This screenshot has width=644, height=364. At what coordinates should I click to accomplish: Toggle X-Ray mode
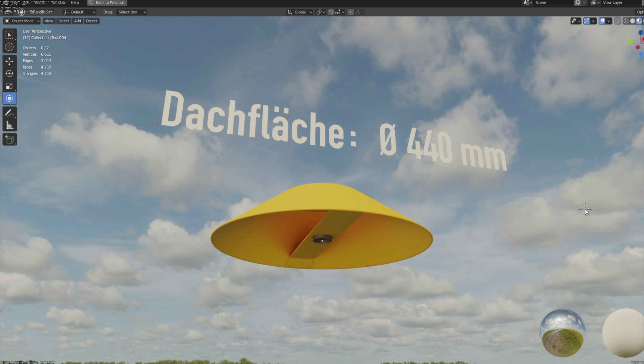pyautogui.click(x=617, y=21)
